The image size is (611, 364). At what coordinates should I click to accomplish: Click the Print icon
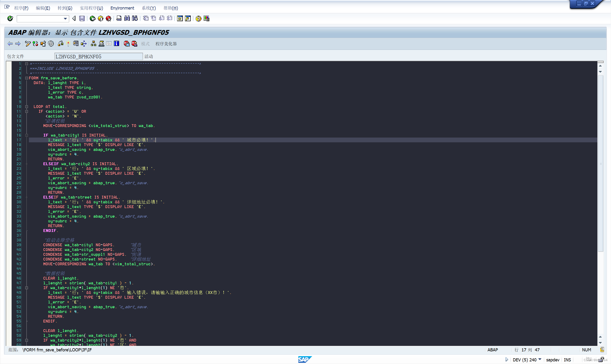coord(119,18)
